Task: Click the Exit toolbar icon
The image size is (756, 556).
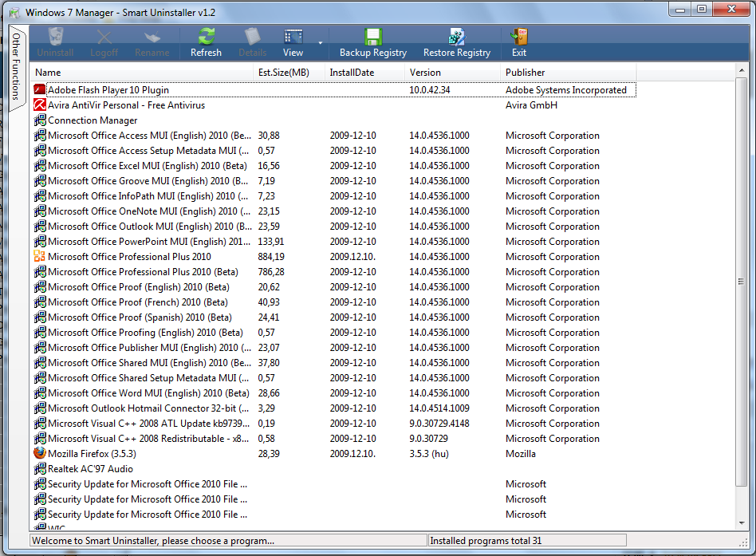Action: click(519, 37)
